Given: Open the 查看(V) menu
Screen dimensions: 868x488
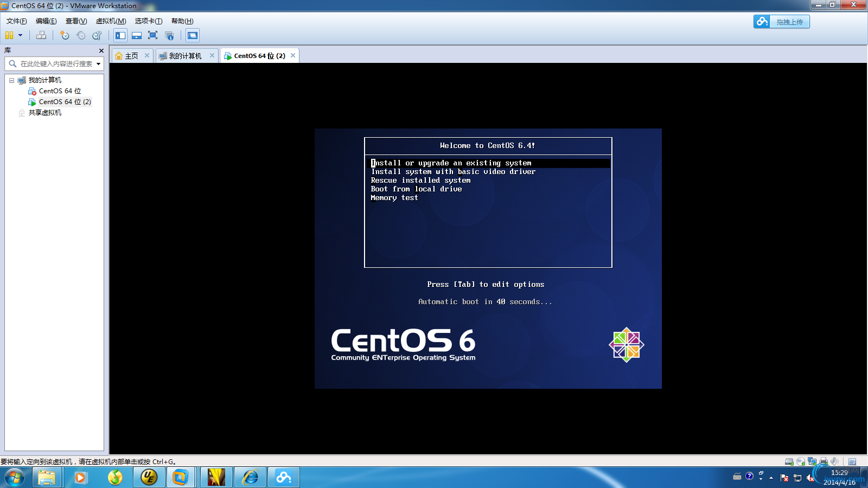Looking at the screenshot, I should tap(76, 21).
